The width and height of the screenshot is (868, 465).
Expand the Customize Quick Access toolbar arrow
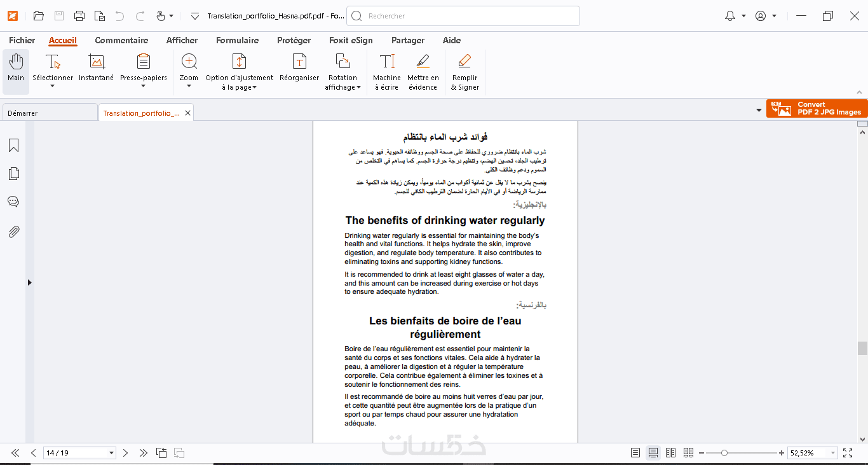click(195, 16)
